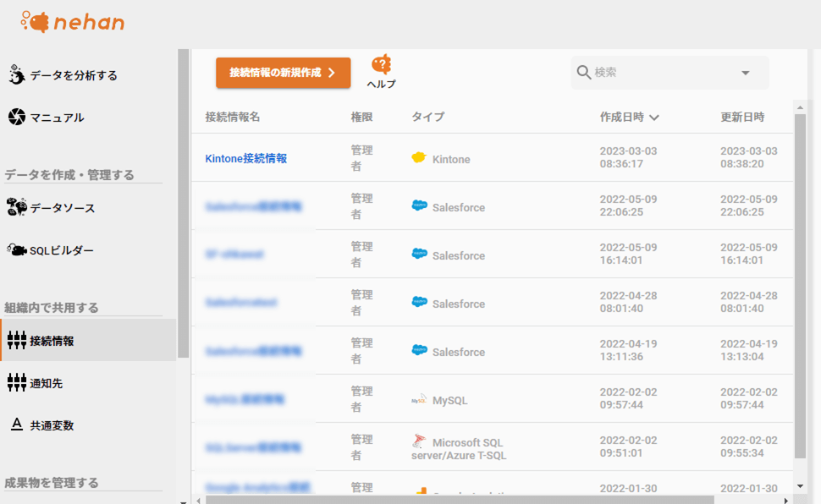Open the Kintone接続情報 link
Screen dimensions: 821x504
(x=246, y=159)
